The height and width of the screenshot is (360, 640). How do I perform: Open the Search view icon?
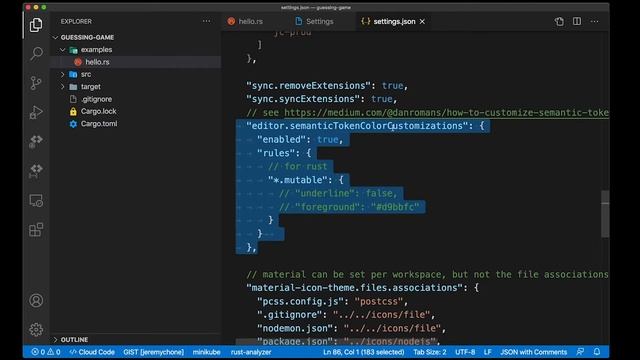(36, 54)
